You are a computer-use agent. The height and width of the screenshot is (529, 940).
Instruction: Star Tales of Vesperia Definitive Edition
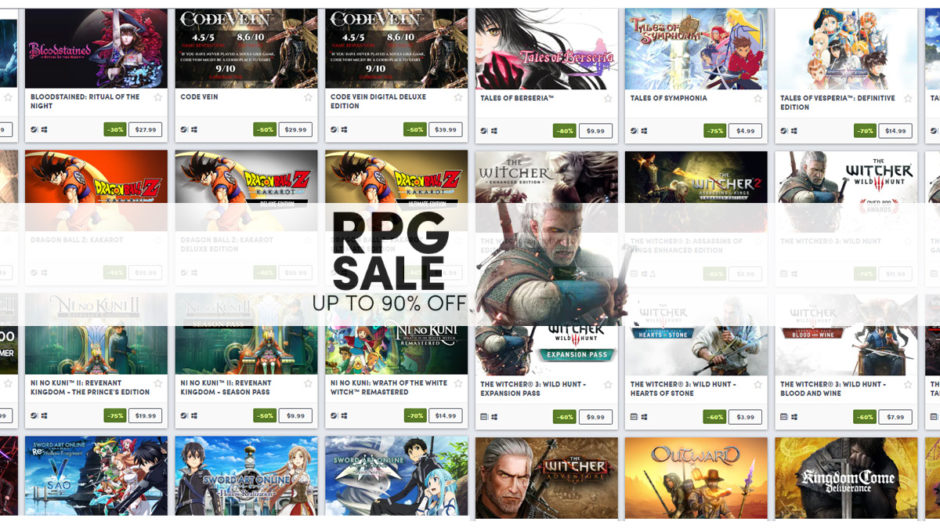point(908,98)
